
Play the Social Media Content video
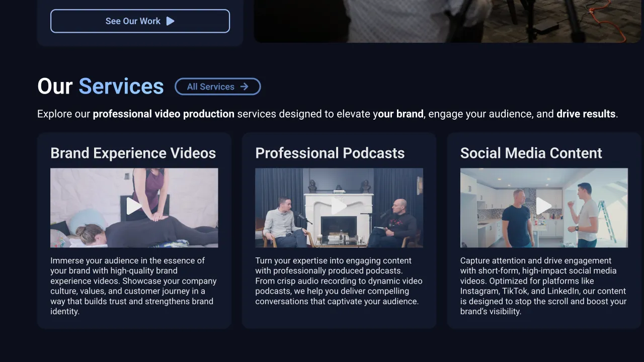tap(543, 206)
